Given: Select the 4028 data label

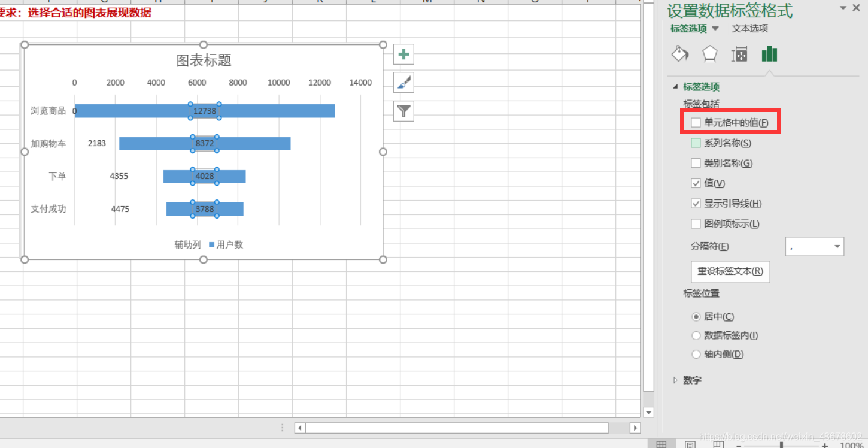Looking at the screenshot, I should pos(205,176).
